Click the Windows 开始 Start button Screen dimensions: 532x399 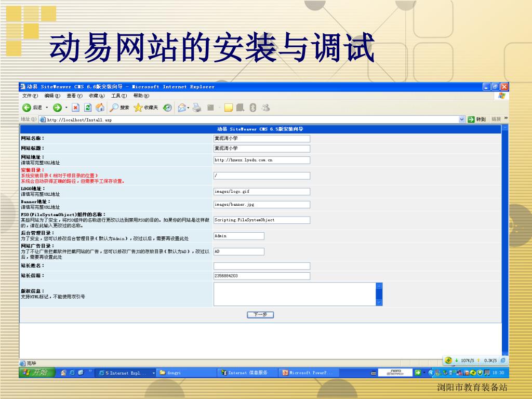click(37, 372)
